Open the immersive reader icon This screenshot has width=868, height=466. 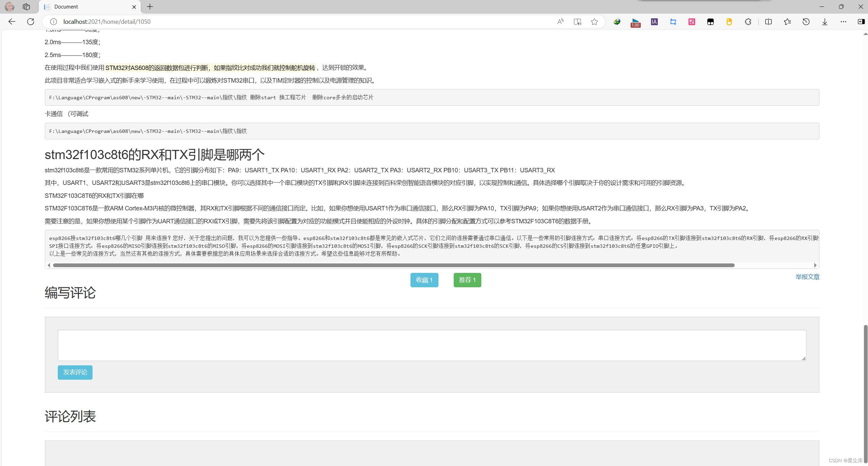click(x=577, y=22)
